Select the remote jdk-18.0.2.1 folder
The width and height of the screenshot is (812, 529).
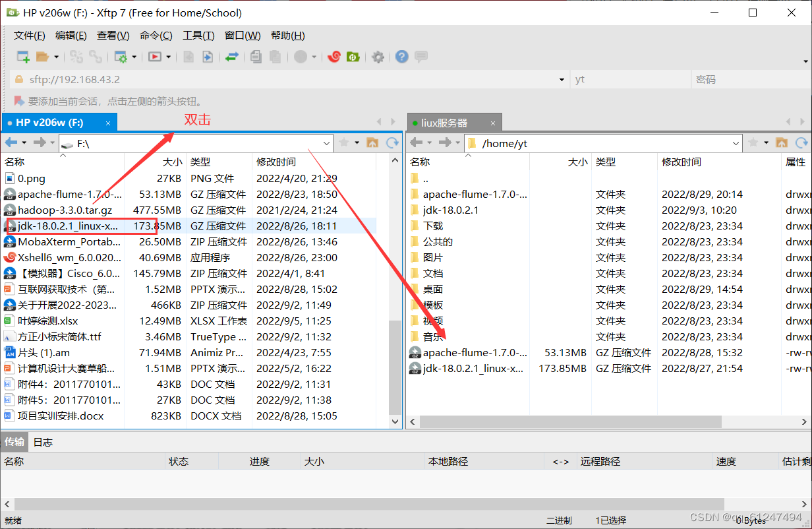(451, 210)
